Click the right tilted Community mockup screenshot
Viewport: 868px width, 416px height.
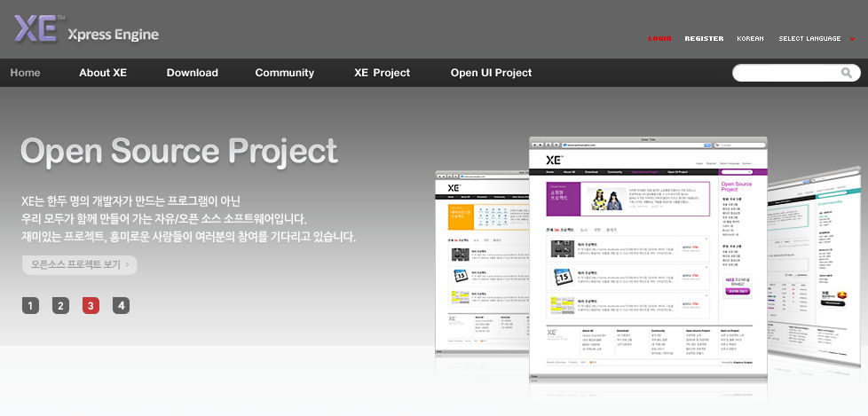point(814,265)
